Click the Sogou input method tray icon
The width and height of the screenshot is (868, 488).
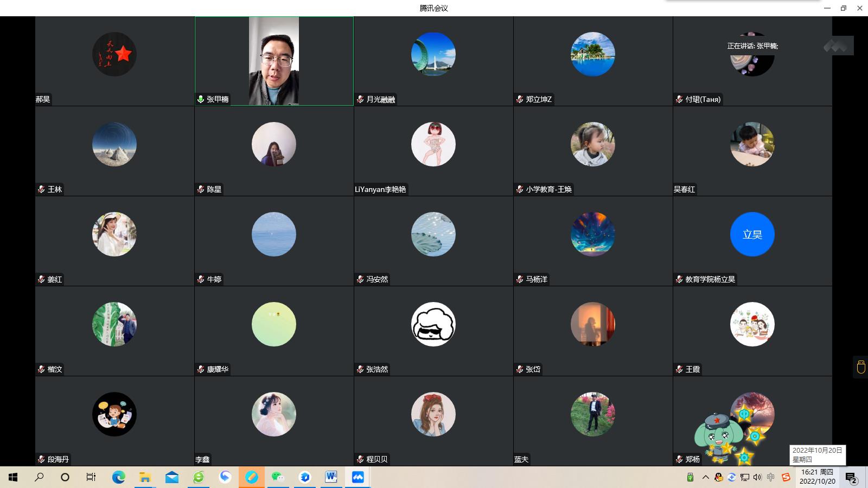pos(786,477)
